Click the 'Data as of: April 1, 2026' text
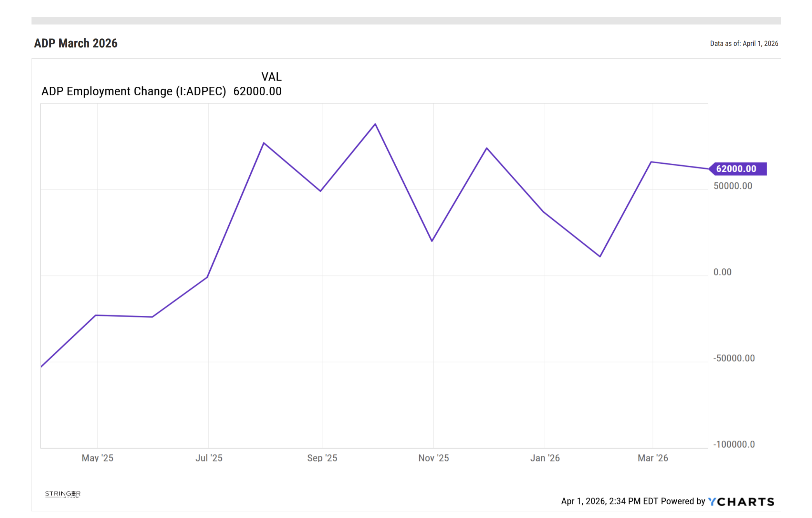This screenshot has height=518, width=812. point(744,44)
